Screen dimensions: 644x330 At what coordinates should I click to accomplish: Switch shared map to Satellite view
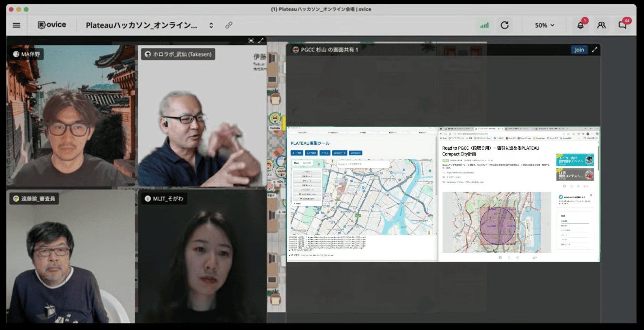307,163
